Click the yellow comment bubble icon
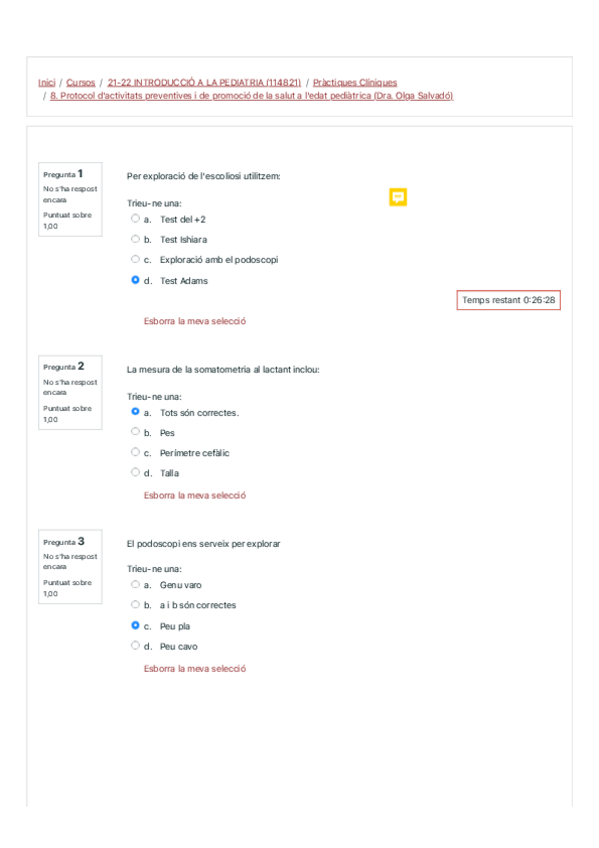The image size is (599, 848). [x=397, y=197]
